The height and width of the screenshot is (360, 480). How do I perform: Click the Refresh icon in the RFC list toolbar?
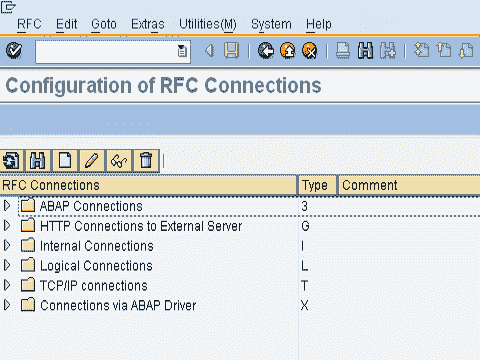[12, 161]
